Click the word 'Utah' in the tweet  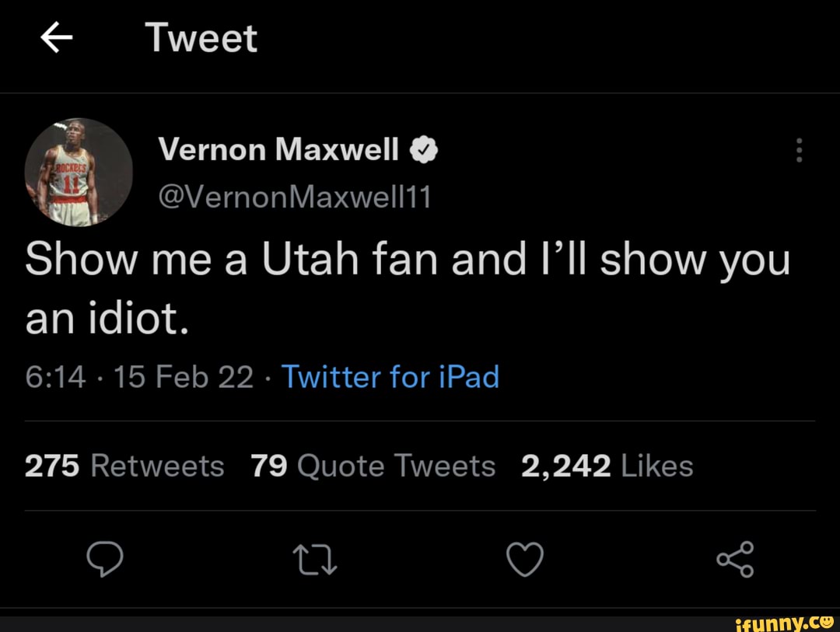tap(311, 260)
